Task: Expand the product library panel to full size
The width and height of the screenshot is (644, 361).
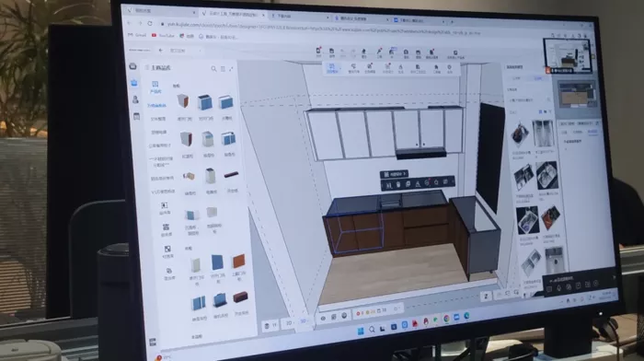Action: click(x=231, y=69)
